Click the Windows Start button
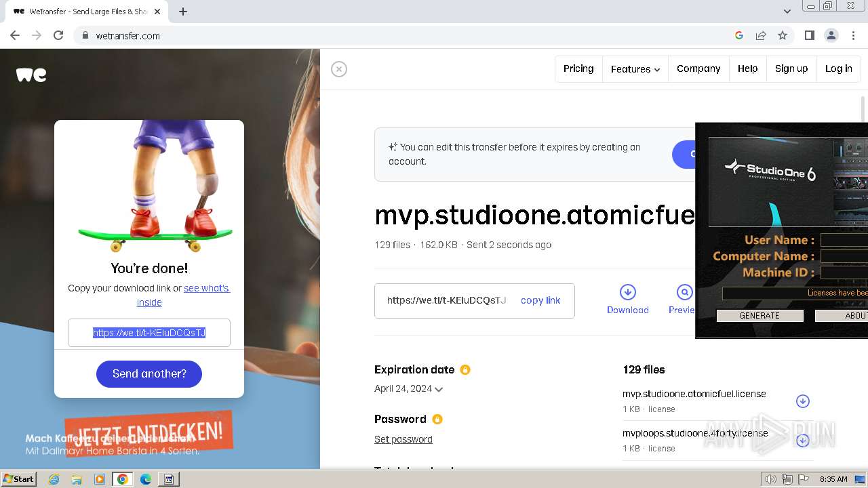Viewport: 868px width, 488px height. pos(19,479)
